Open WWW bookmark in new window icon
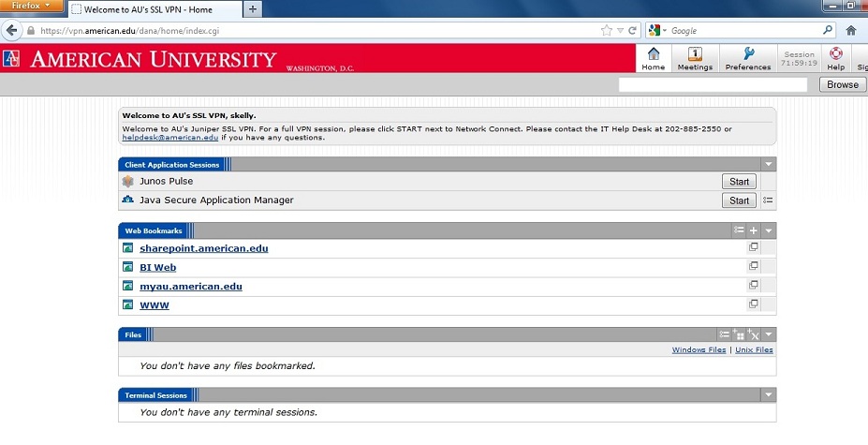The image size is (868, 445). pyautogui.click(x=754, y=304)
